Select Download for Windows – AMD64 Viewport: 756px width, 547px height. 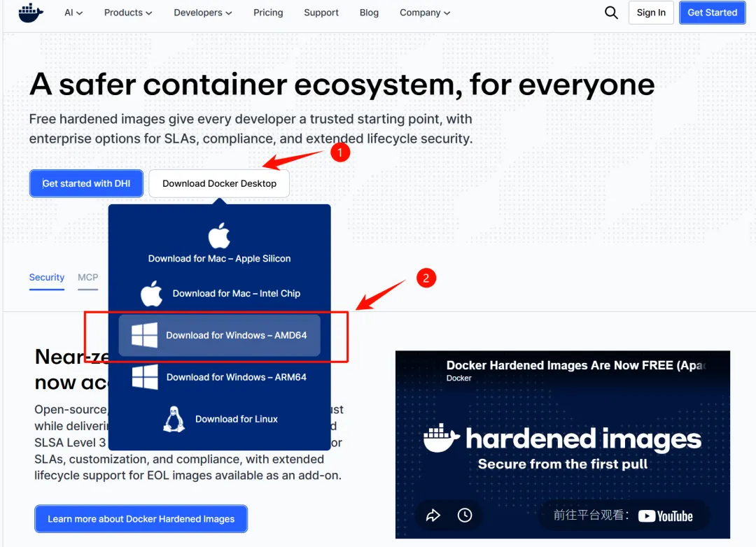219,336
